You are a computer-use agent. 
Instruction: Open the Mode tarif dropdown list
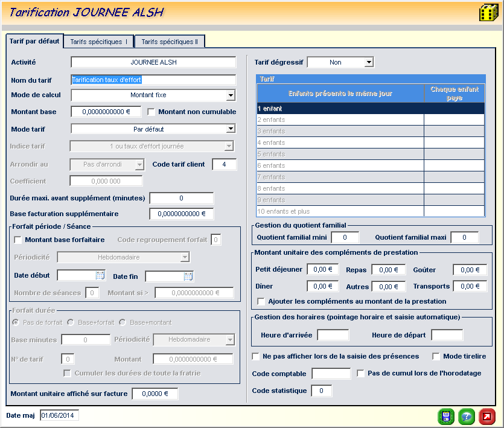pyautogui.click(x=230, y=129)
